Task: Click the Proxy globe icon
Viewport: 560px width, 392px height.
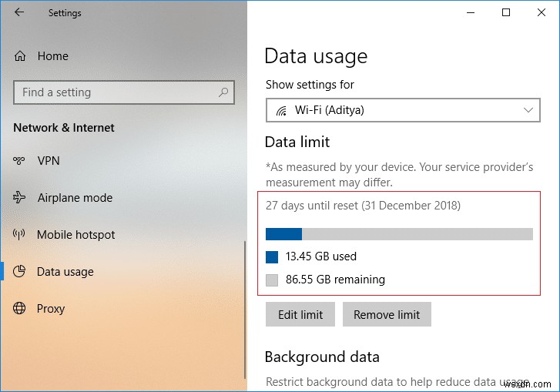Action: [x=20, y=309]
